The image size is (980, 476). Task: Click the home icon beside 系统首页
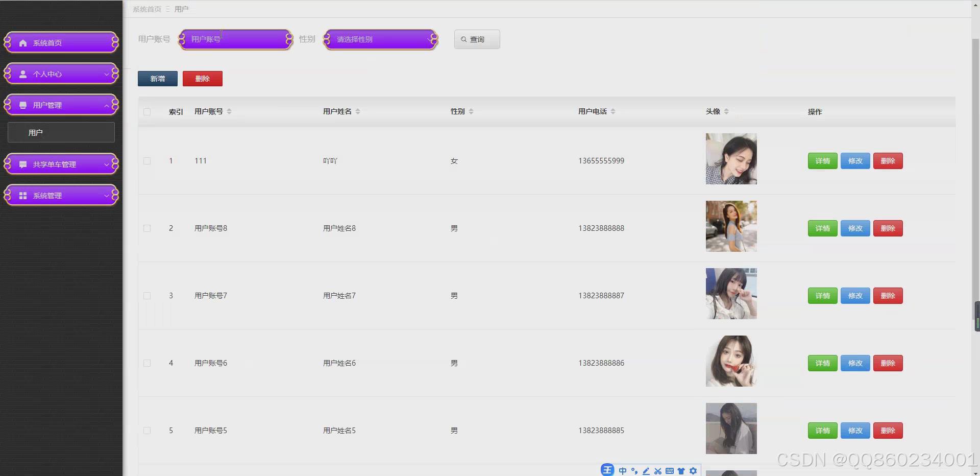[23, 43]
